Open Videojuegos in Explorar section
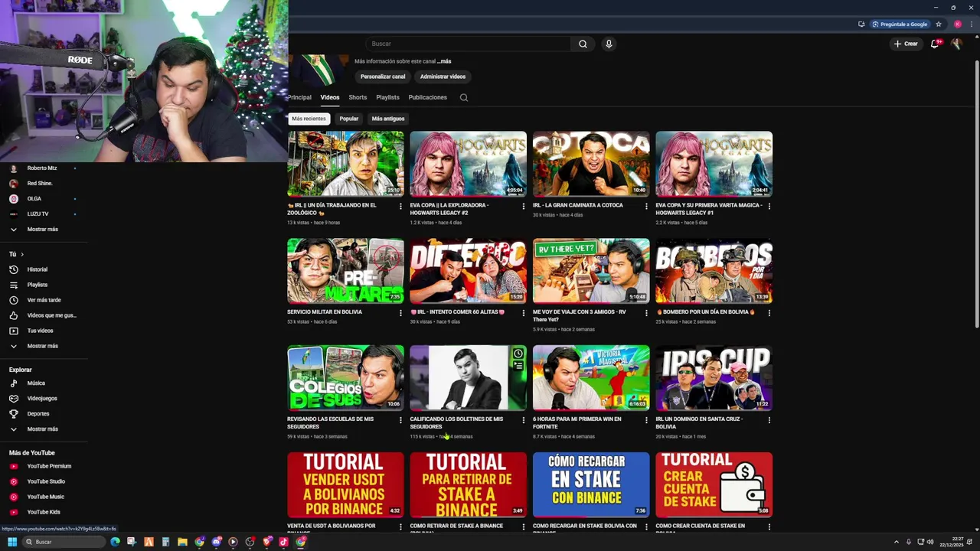980x551 pixels. (x=44, y=398)
